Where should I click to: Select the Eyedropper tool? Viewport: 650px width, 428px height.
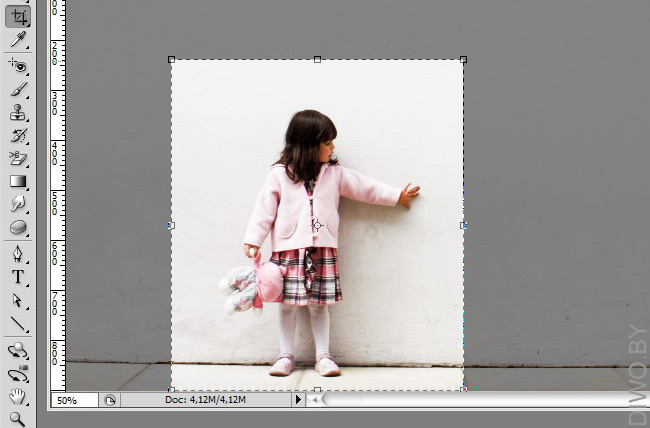click(x=18, y=40)
